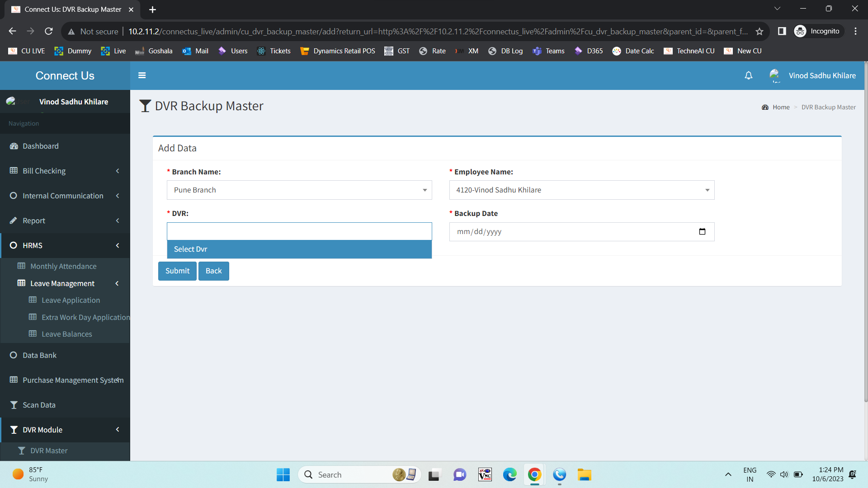Click the browser address bar URL

pyautogui.click(x=438, y=32)
